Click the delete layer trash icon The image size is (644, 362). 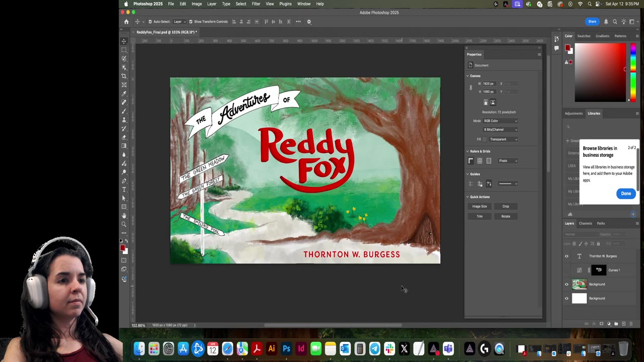tap(631, 324)
